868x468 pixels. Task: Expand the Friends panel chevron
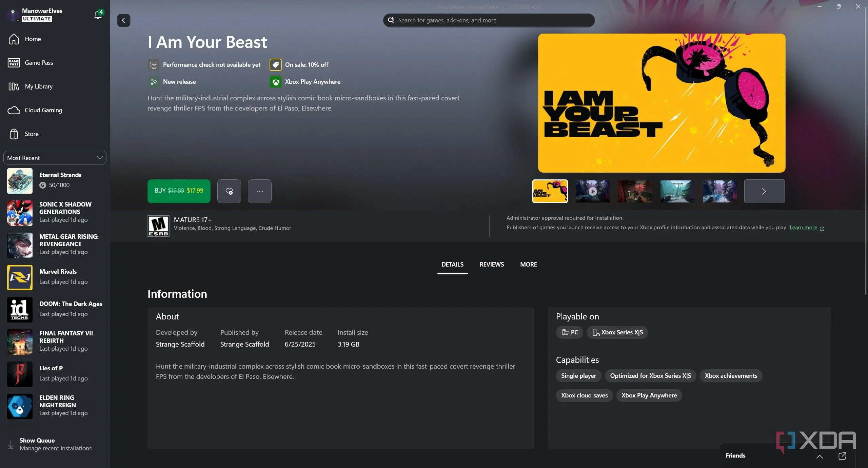click(x=820, y=456)
